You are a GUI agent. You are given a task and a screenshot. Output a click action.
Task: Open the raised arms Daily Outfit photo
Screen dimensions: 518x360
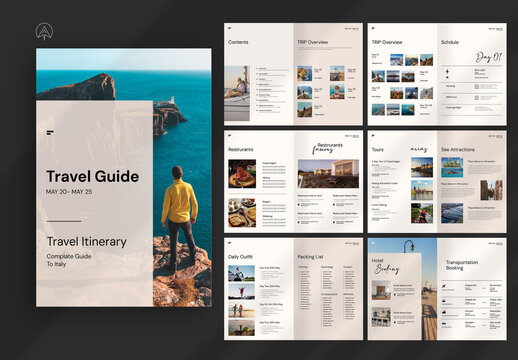241,292
